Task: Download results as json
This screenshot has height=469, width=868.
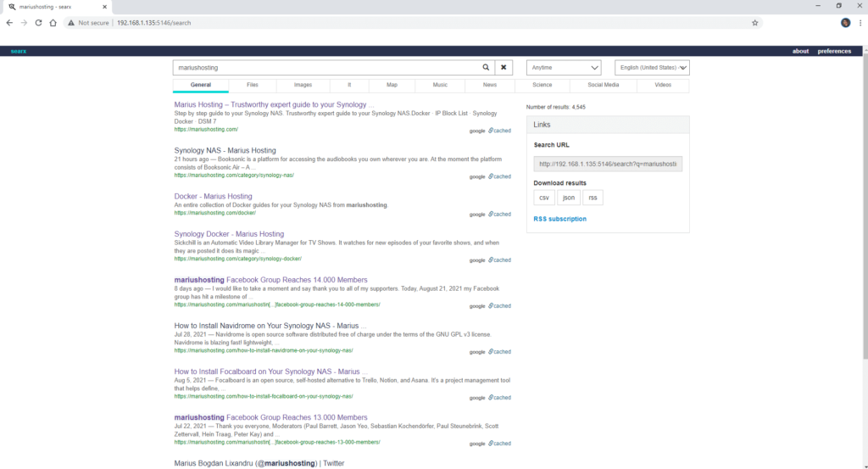Action: click(x=569, y=198)
